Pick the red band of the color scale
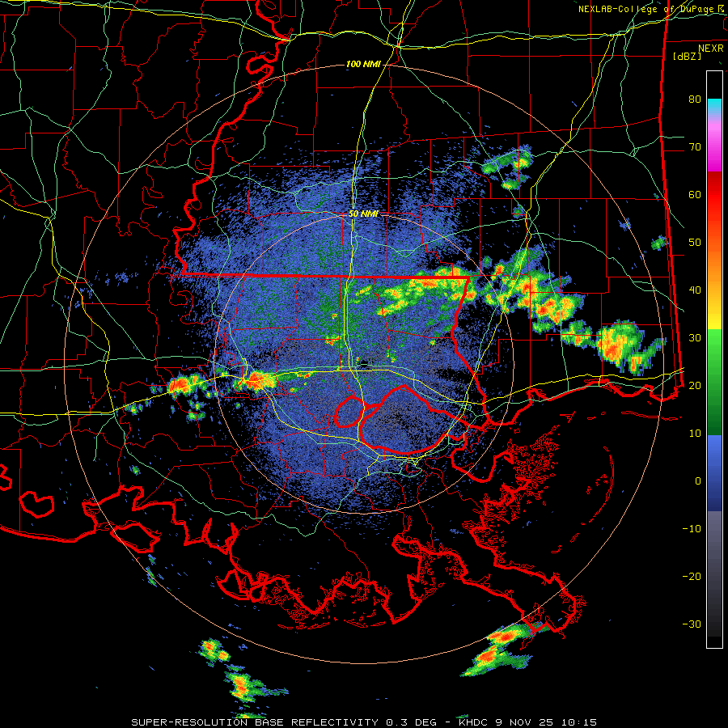The image size is (728, 728). (714, 195)
